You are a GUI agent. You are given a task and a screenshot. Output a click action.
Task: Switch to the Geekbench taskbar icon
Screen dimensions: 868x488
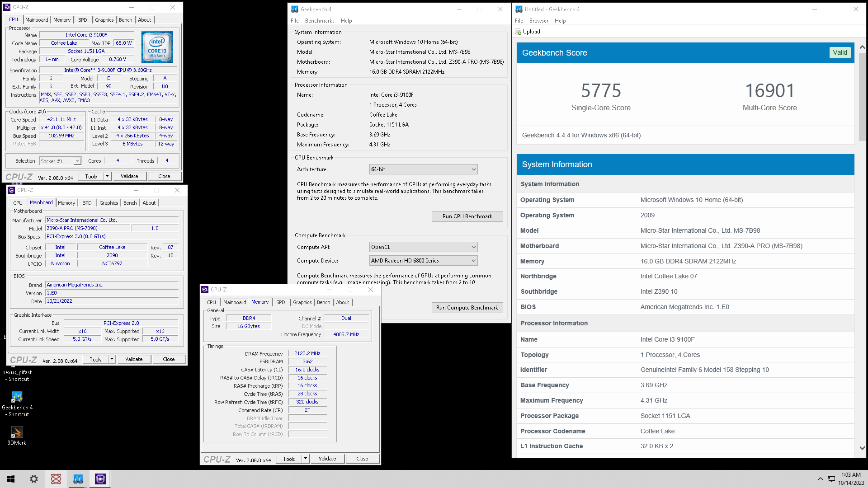[x=78, y=479]
